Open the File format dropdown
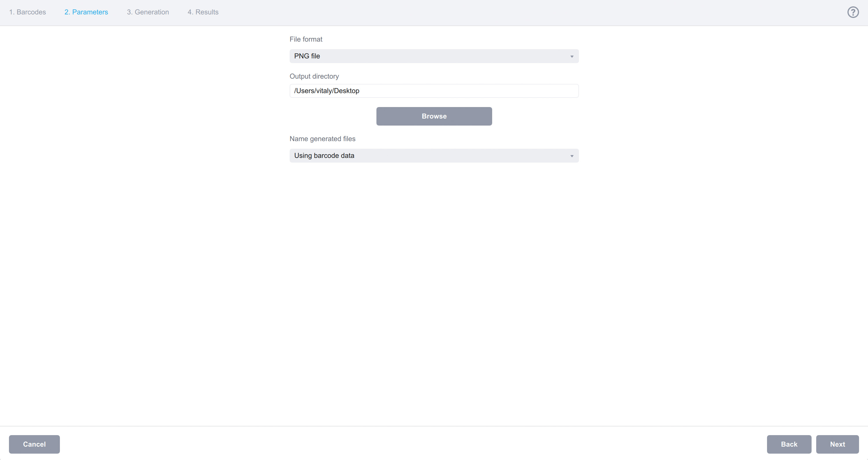868x460 pixels. click(434, 56)
